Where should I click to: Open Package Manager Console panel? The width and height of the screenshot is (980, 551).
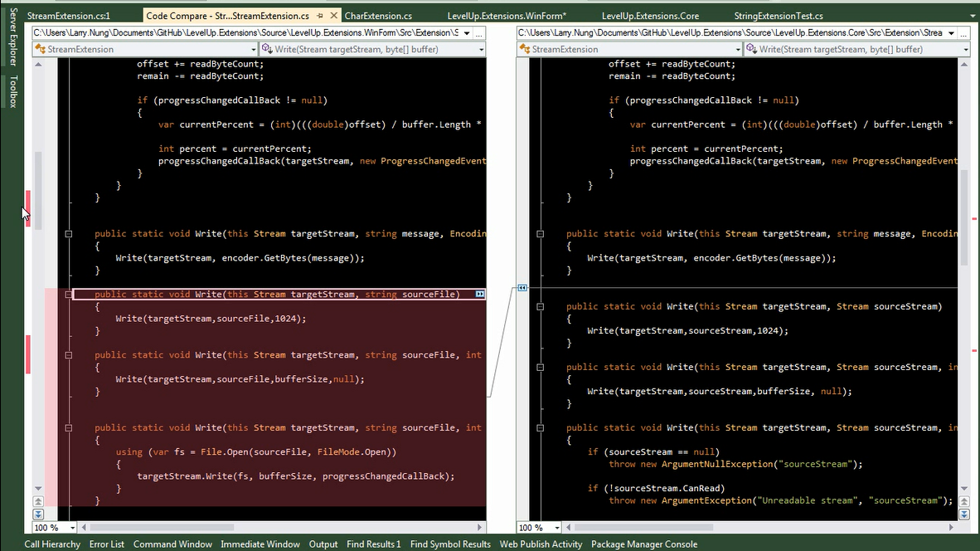coord(644,544)
